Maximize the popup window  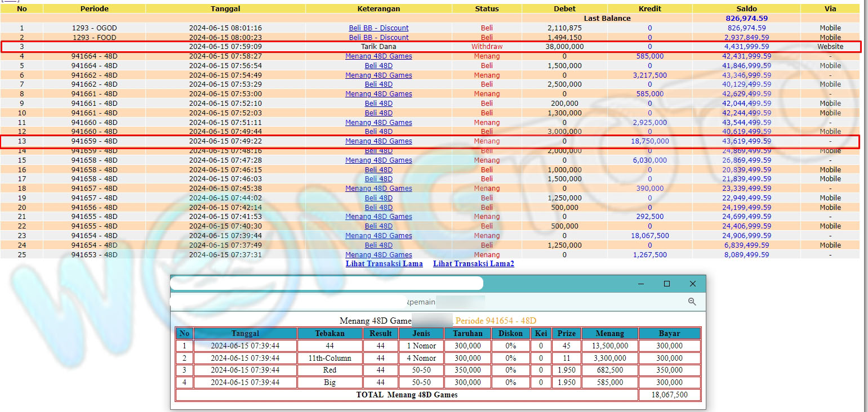[667, 284]
